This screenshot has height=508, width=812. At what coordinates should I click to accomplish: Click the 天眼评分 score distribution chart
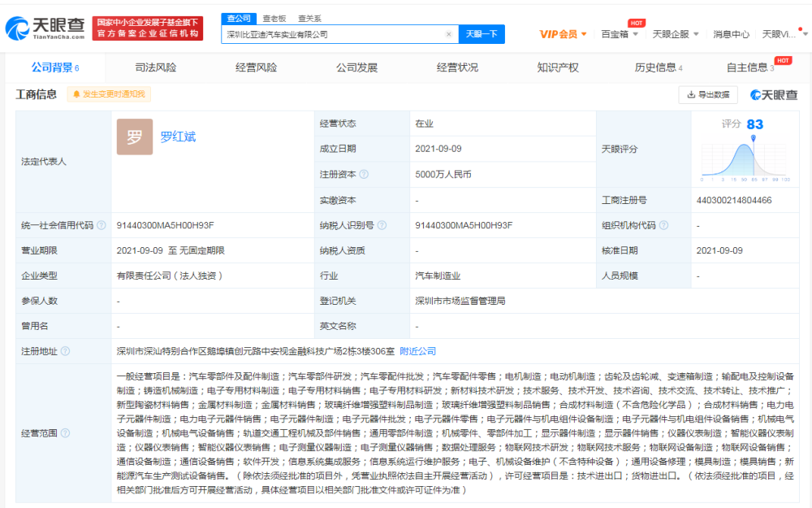click(x=745, y=160)
